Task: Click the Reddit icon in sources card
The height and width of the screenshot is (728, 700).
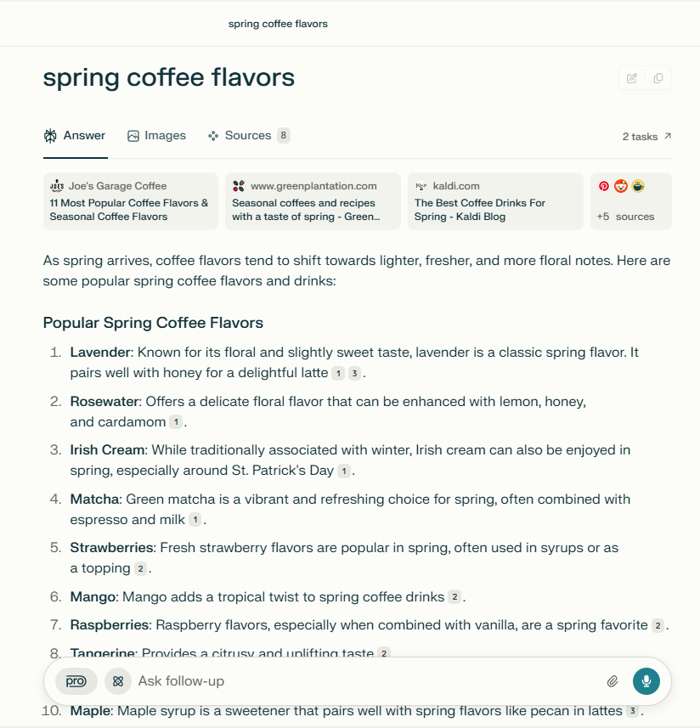Action: click(621, 186)
